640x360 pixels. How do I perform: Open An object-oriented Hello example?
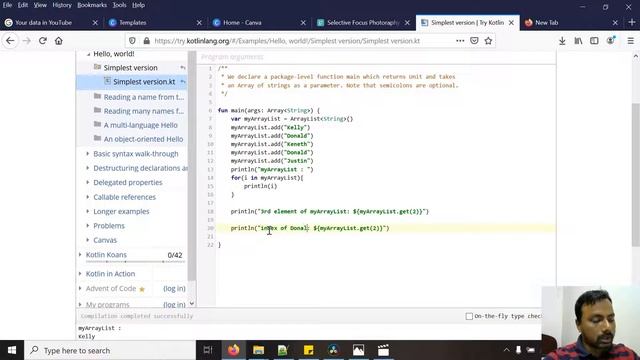(143, 139)
